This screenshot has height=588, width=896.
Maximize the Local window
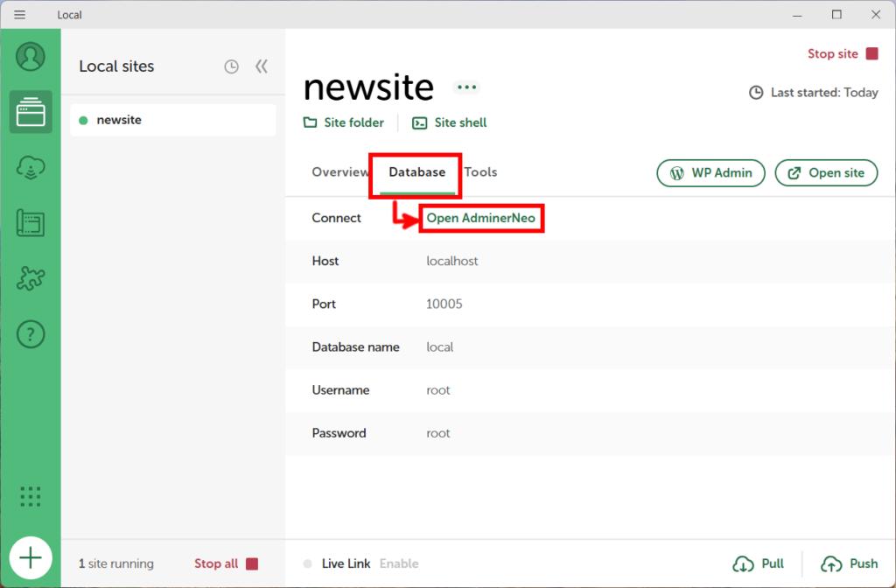click(x=836, y=14)
